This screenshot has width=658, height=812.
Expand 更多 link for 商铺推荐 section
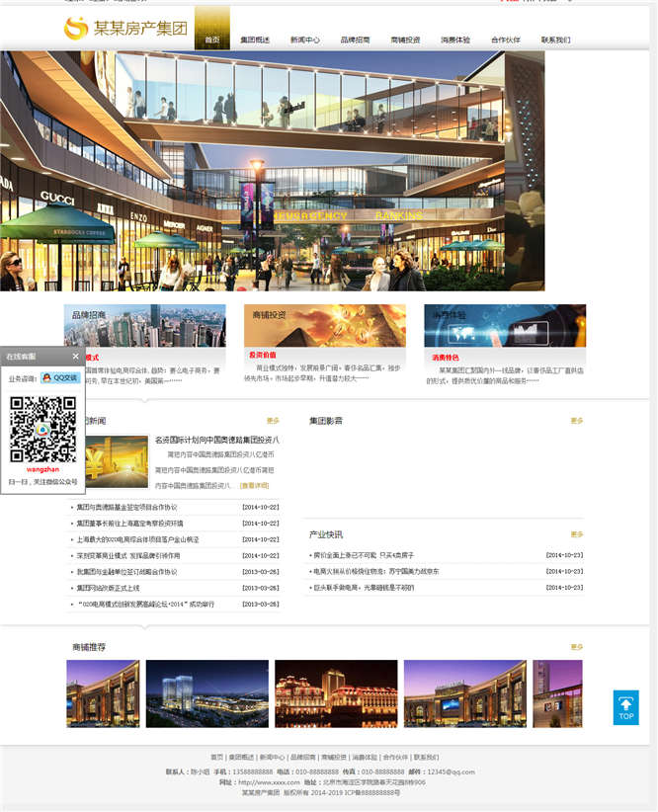click(576, 647)
